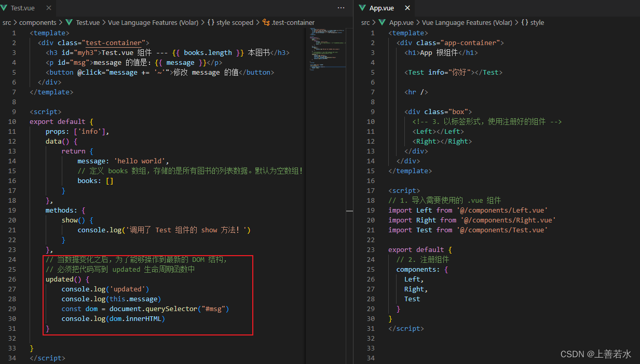640x364 pixels.
Task: Click the Vue logo on App.vue tab
Action: (362, 8)
